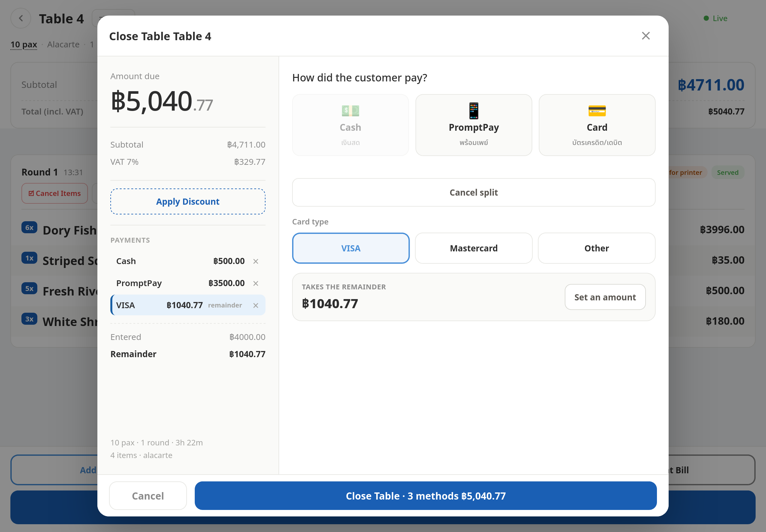Screen dimensions: 766x532
Task: Click the 10 pax link
Action: point(24,44)
